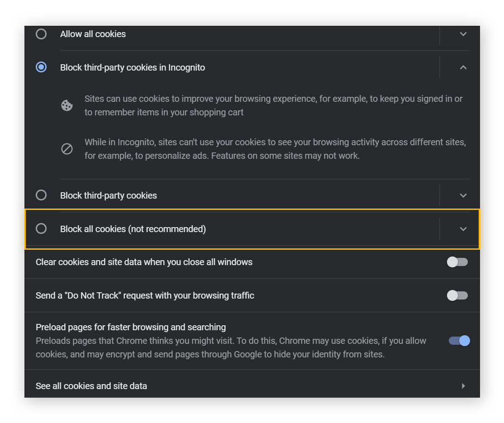Click the arrow next to See all cookies
Screen dimensions: 504x423
[463, 386]
